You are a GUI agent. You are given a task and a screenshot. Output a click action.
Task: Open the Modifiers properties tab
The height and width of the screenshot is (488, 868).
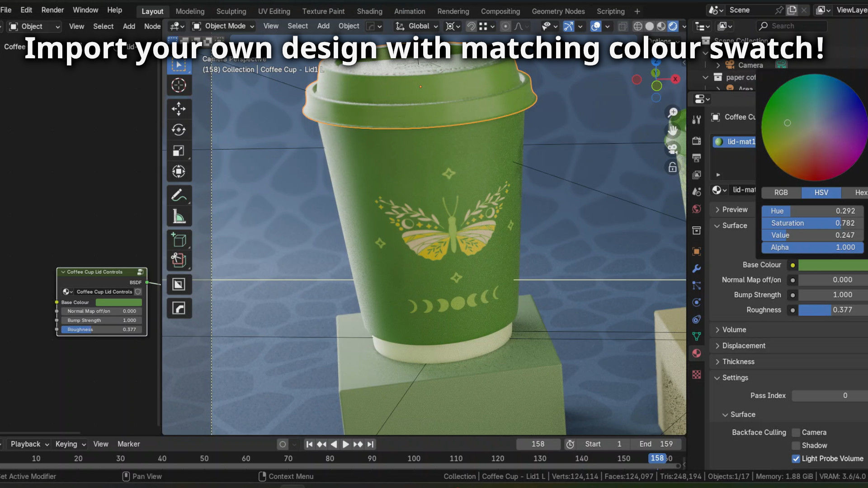(x=697, y=268)
